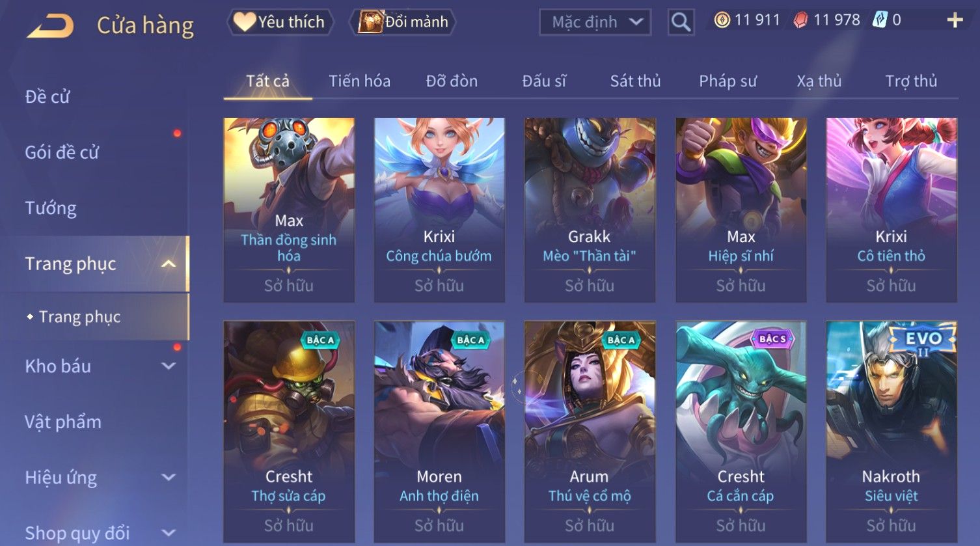Open Krixi Công chúa bướm skin card
This screenshot has height=546, width=980.
[439, 210]
